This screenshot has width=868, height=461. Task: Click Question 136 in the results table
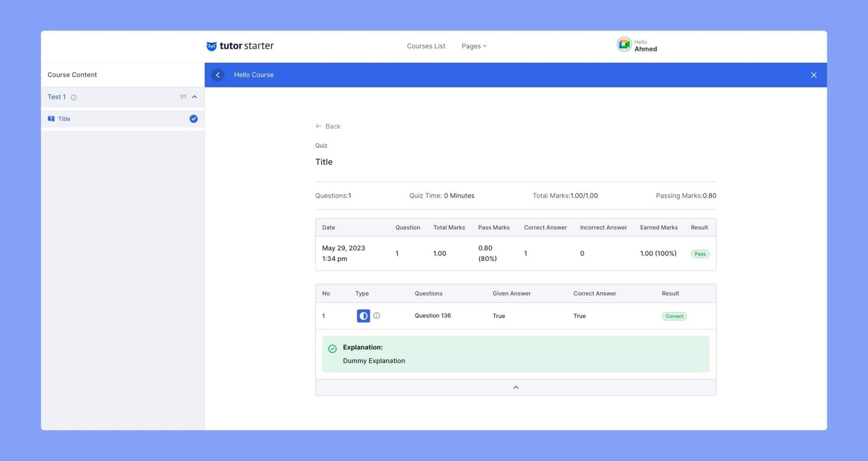pos(433,316)
